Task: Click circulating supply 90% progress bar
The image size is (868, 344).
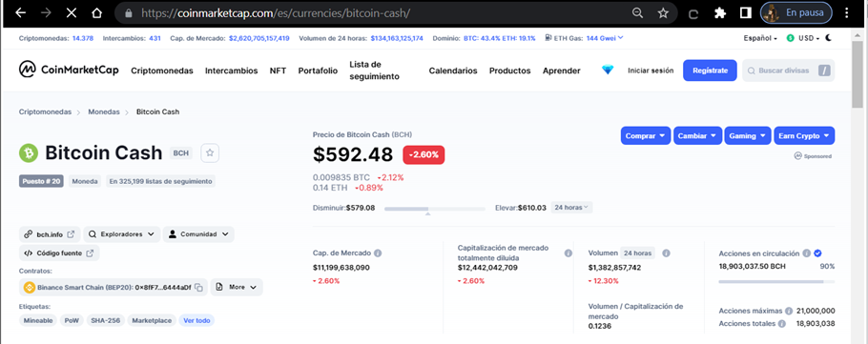Action: [x=776, y=281]
